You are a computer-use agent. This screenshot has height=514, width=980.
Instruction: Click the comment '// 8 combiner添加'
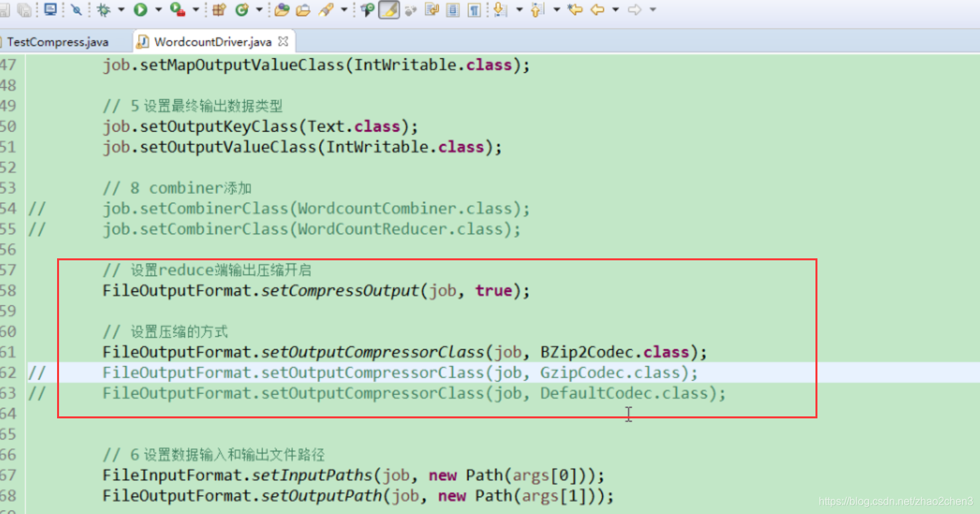pos(177,189)
